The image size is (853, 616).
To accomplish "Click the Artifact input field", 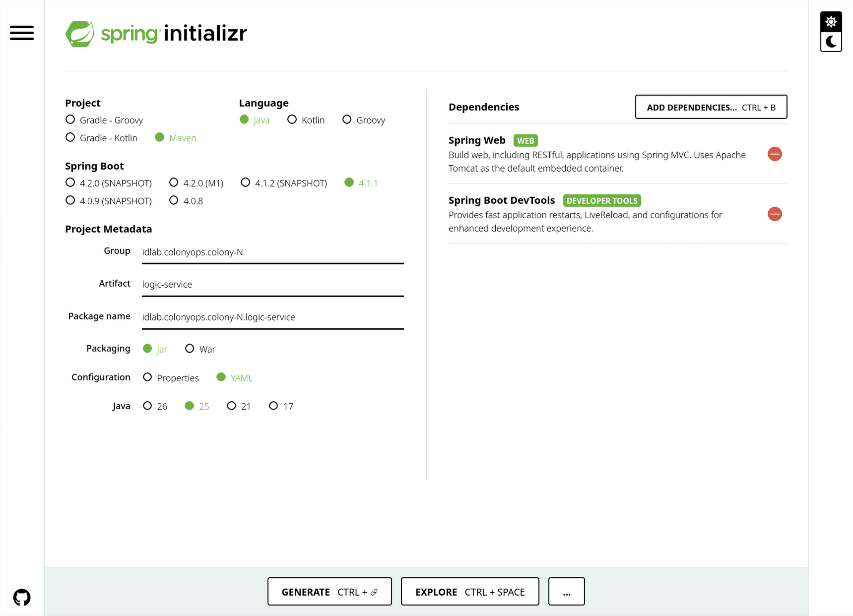I will coord(273,285).
